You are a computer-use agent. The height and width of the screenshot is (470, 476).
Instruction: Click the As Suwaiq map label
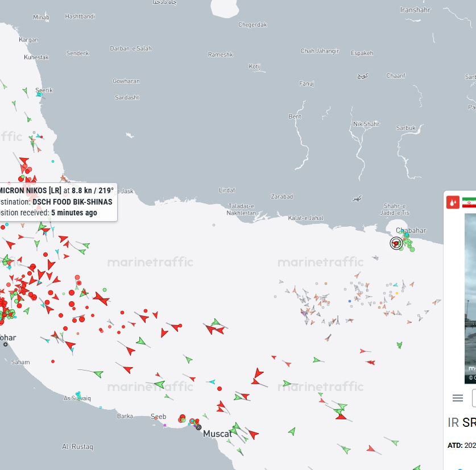click(77, 398)
